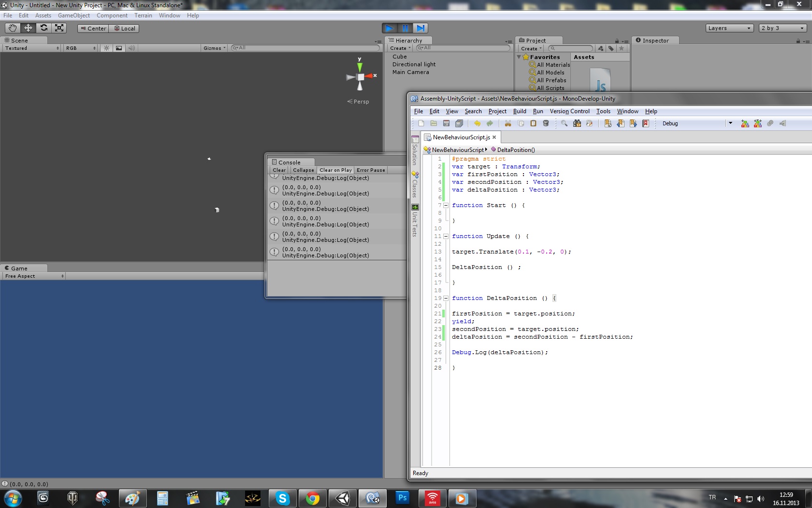The height and width of the screenshot is (508, 812).
Task: Select the Rotate tool in Unity toolbar
Action: pos(43,28)
